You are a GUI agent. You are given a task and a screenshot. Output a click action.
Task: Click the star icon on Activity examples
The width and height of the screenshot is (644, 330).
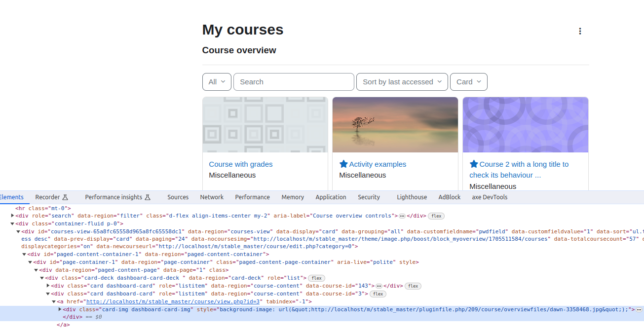coord(343,164)
